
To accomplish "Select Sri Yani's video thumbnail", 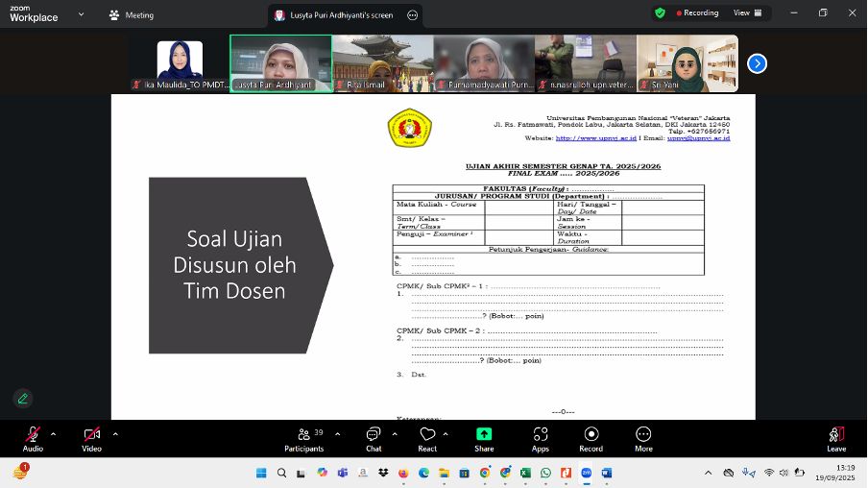I will tap(687, 63).
